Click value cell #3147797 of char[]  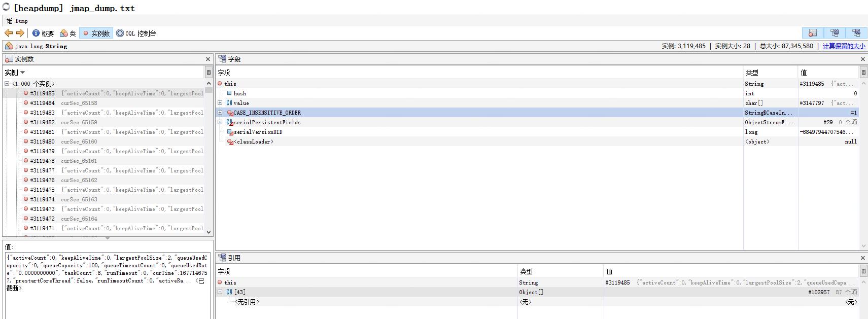tap(828, 103)
